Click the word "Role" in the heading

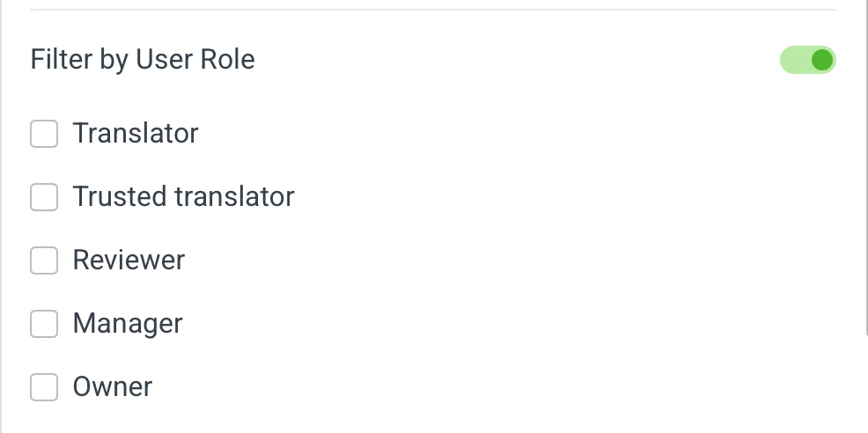[228, 60]
